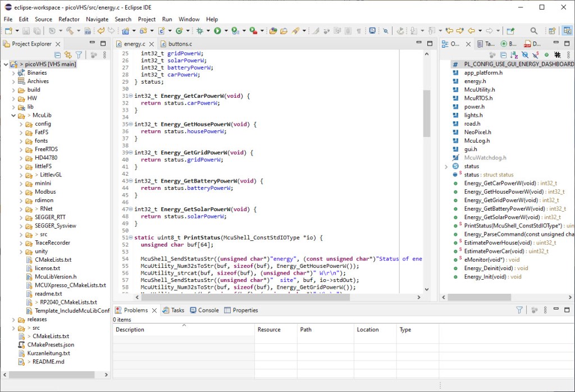Click the Build hammer icon
The width and height of the screenshot is (575, 392).
[x=70, y=31]
